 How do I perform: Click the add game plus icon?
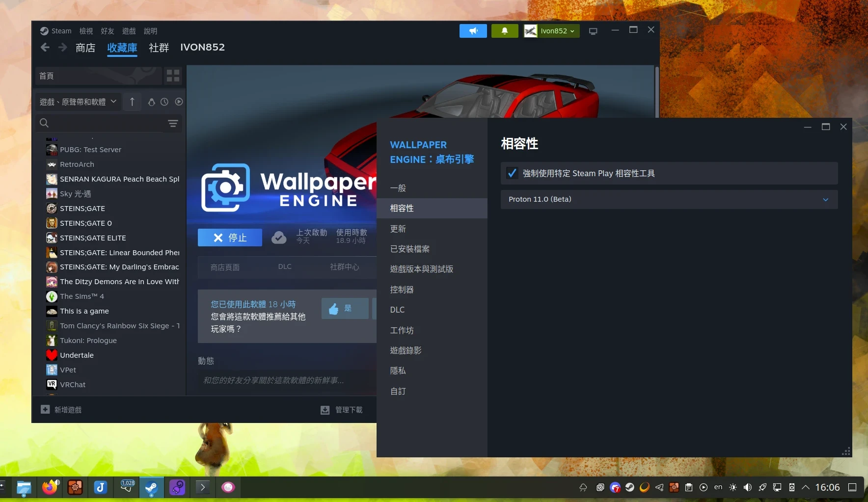point(45,409)
